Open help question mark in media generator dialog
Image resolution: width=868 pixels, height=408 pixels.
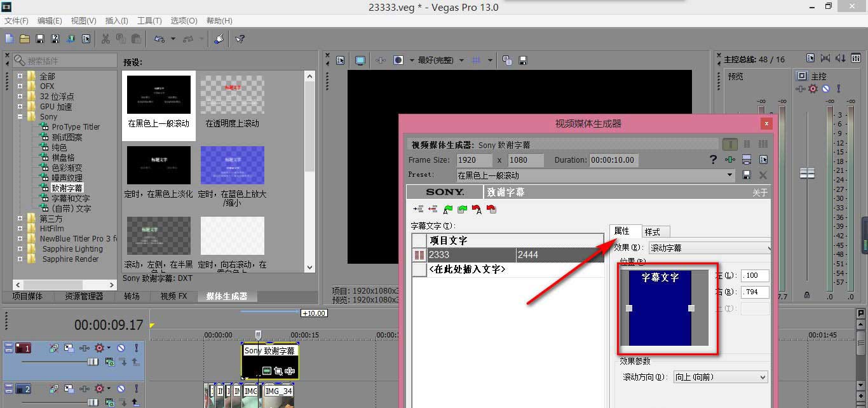click(714, 160)
